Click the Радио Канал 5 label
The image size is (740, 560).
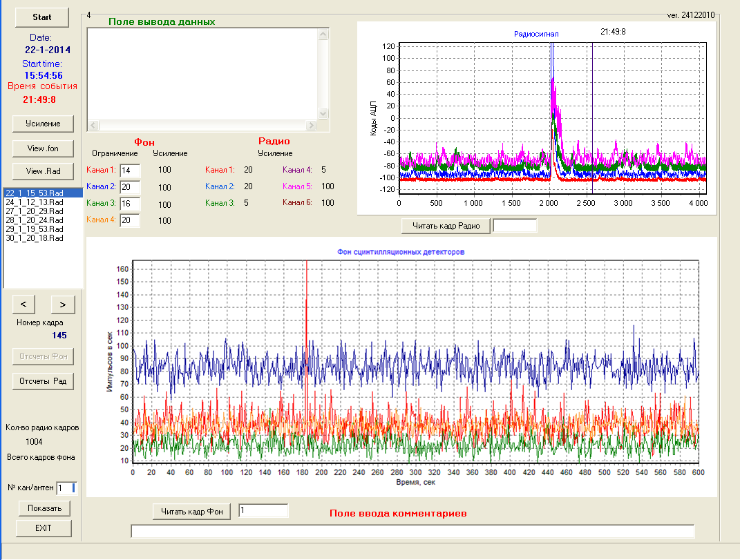tap(297, 186)
